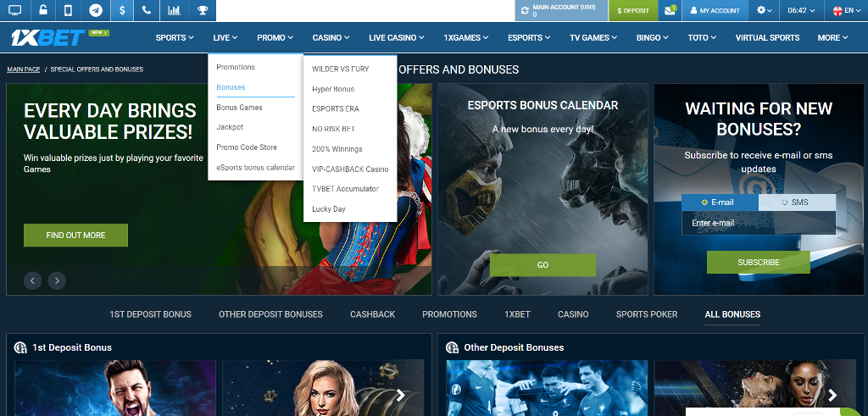The height and width of the screenshot is (416, 868).
Task: Click the Enter e-mail input field
Action: pyautogui.click(x=759, y=223)
